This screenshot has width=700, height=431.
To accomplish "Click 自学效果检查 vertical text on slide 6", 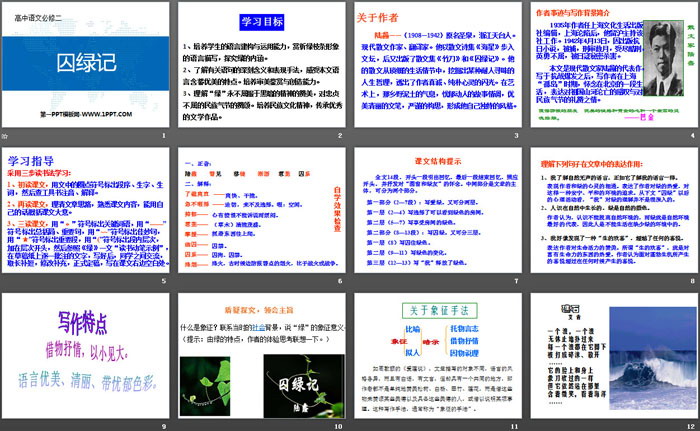I will pyautogui.click(x=337, y=209).
